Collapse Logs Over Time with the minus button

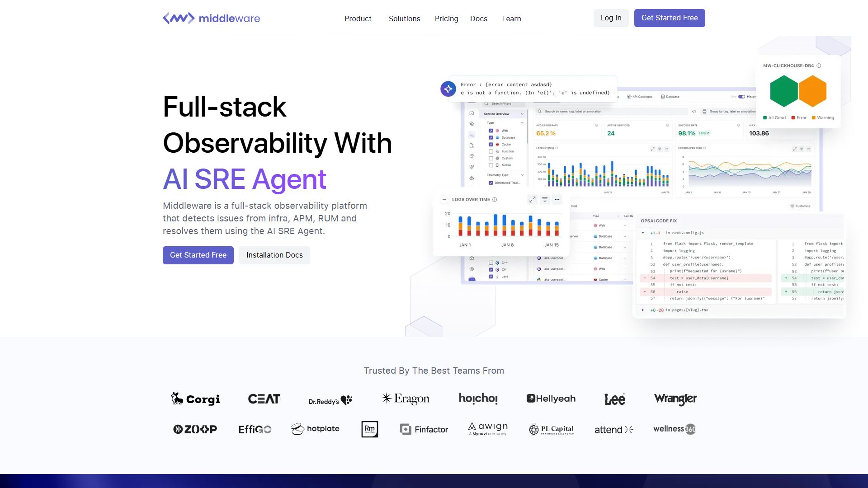[x=444, y=199]
